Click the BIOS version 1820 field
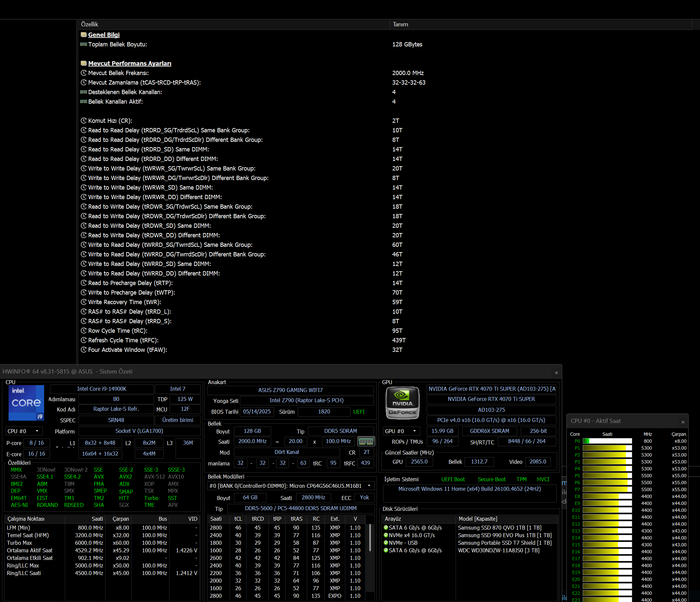This screenshot has width=700, height=602. [x=324, y=411]
